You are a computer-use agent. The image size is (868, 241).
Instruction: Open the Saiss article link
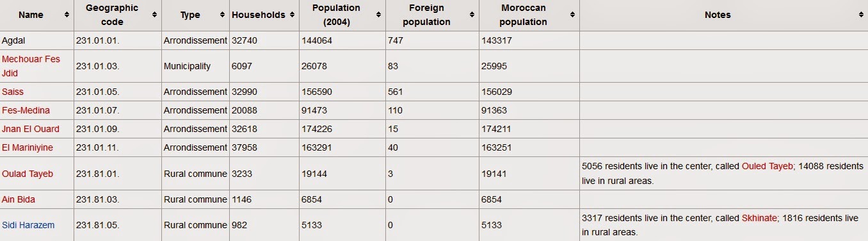point(13,92)
